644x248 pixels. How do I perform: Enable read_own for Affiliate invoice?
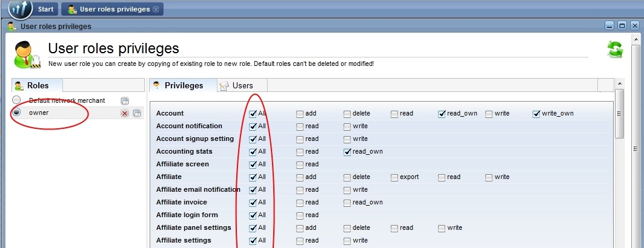point(348,203)
